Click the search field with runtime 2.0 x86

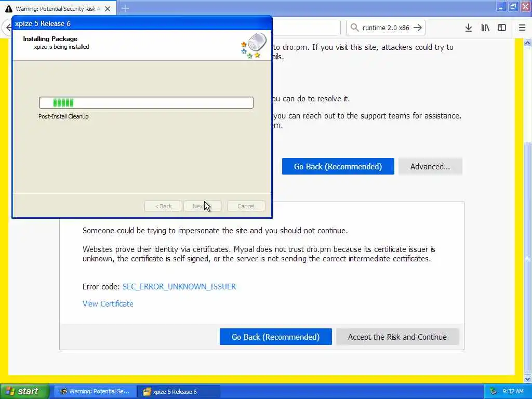click(x=385, y=28)
